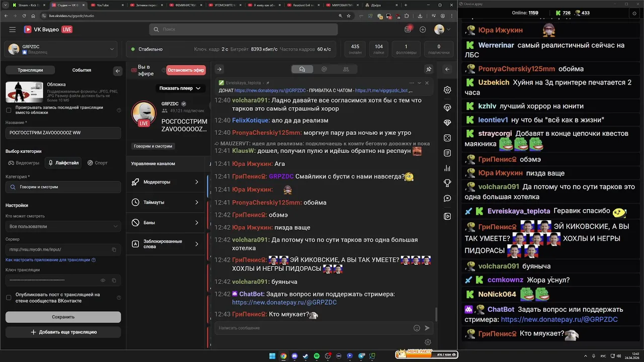
Task: Expand Заблокированные слова section
Action: pyautogui.click(x=166, y=244)
